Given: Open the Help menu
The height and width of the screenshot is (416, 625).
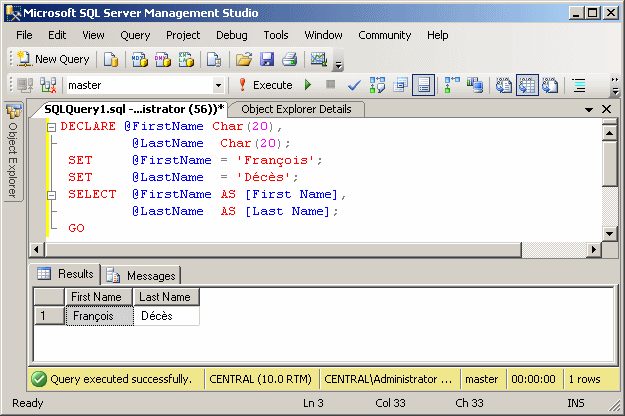Looking at the screenshot, I should coord(438,35).
